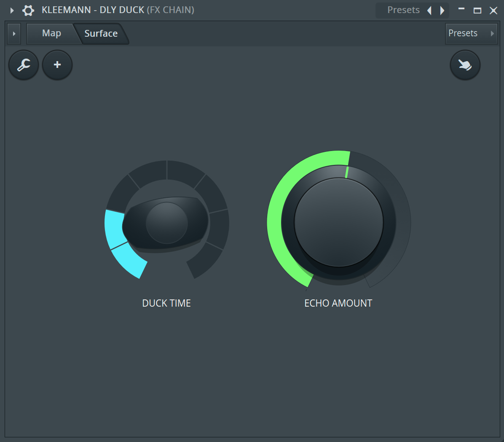Screen dimensions: 504x442
Task: Switch to the Map tab
Action: [x=51, y=33]
